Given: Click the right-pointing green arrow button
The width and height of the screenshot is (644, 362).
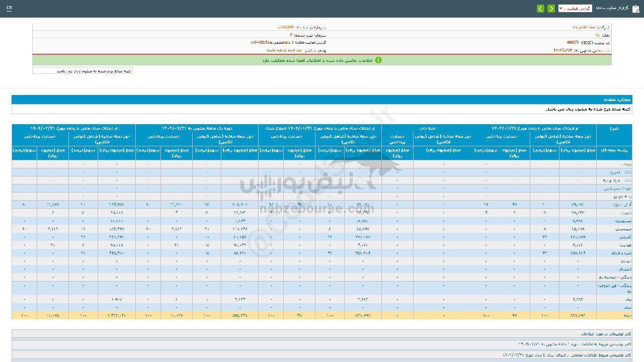Looking at the screenshot, I should click(551, 9).
